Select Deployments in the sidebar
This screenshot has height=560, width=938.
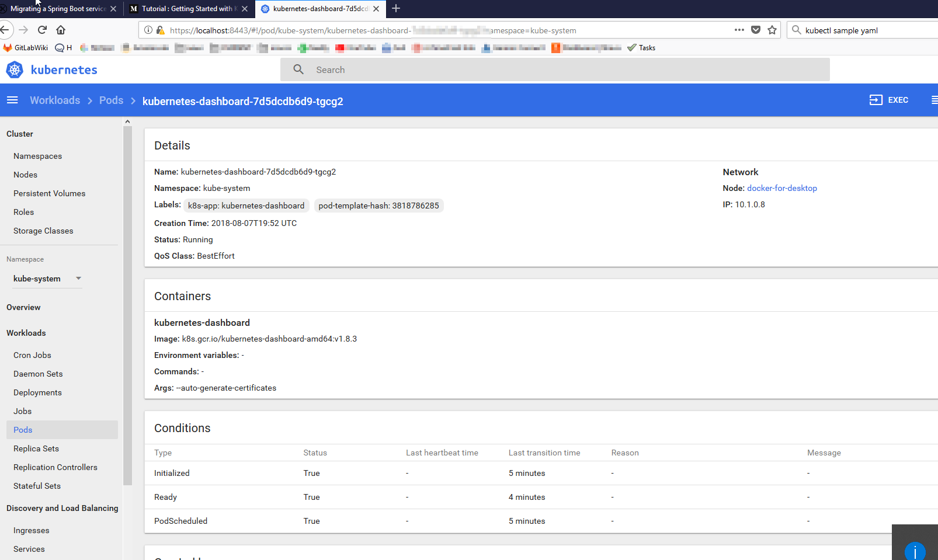(x=37, y=392)
